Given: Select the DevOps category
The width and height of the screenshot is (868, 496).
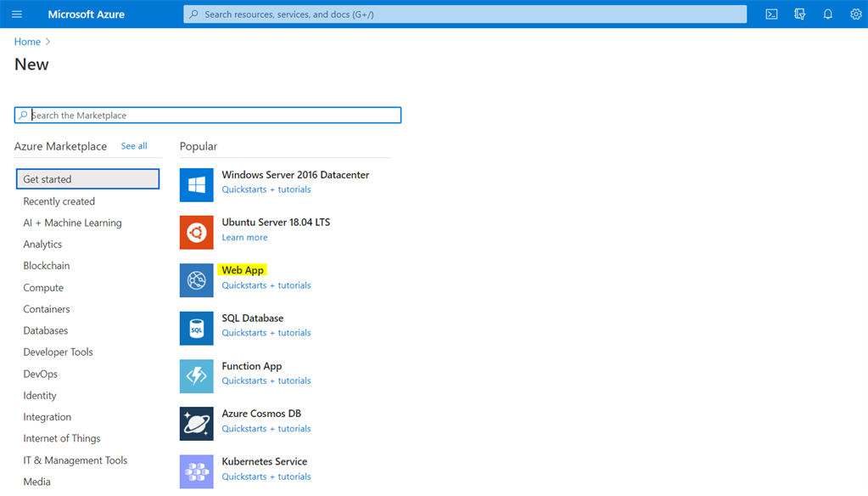Looking at the screenshot, I should (x=41, y=374).
